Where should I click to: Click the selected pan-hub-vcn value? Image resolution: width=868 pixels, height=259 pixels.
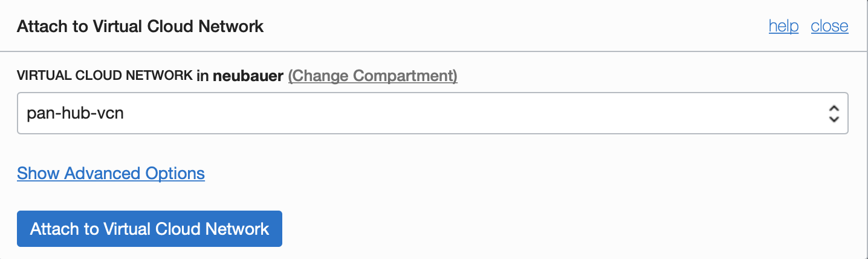(x=76, y=113)
